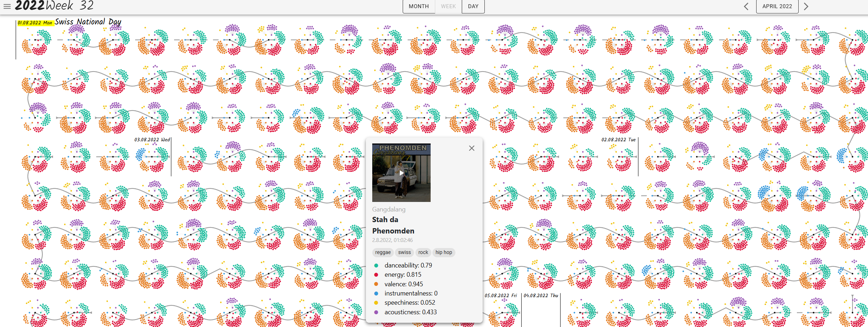Image resolution: width=868 pixels, height=327 pixels.
Task: Click the green danceability color dot
Action: pyautogui.click(x=376, y=265)
